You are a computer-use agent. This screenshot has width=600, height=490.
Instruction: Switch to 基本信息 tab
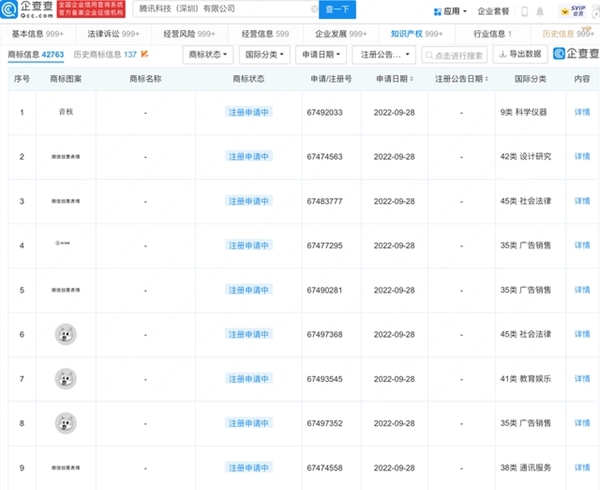38,34
